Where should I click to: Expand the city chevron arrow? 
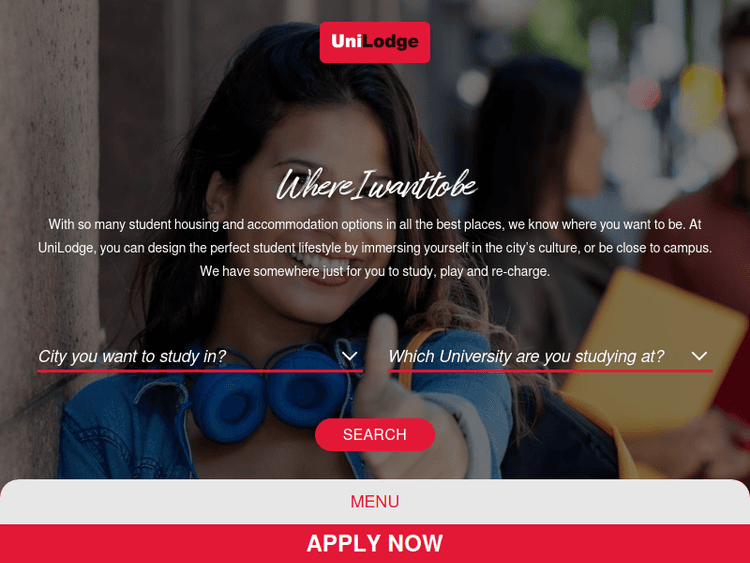(x=350, y=356)
